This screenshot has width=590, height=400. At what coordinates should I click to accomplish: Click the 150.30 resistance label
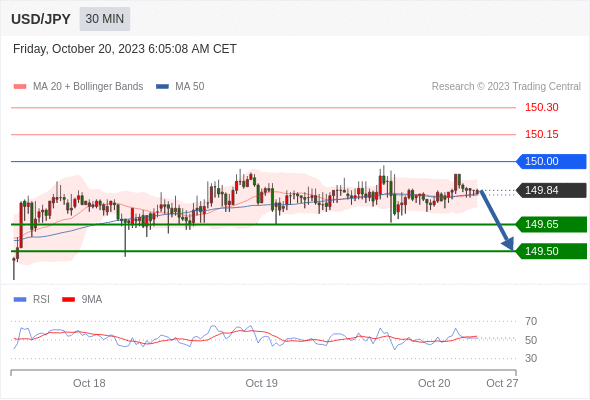pyautogui.click(x=542, y=108)
